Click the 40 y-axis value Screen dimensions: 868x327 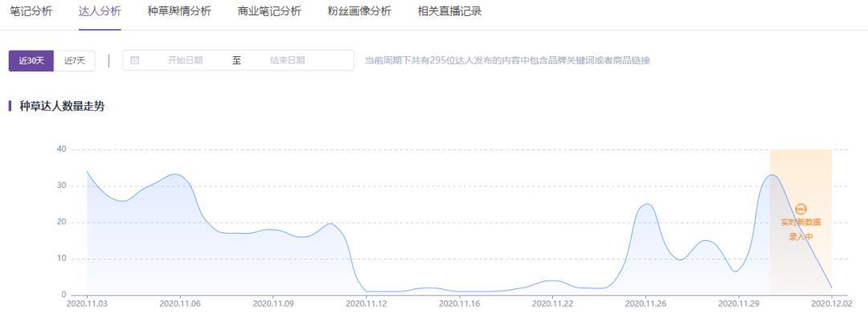(61, 149)
